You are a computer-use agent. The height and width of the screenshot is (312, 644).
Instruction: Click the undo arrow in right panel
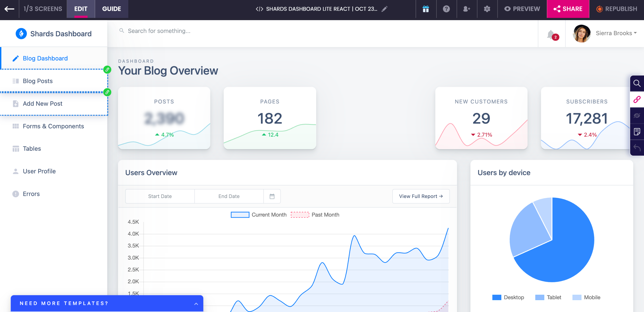pos(637,148)
